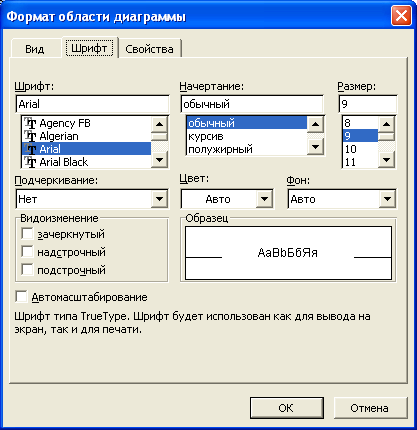Select font size 10

pyautogui.click(x=360, y=149)
